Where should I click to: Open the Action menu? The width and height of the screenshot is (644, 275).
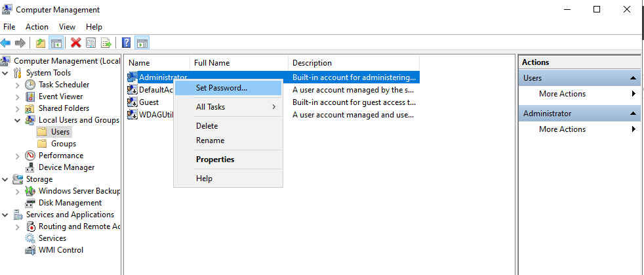(37, 27)
